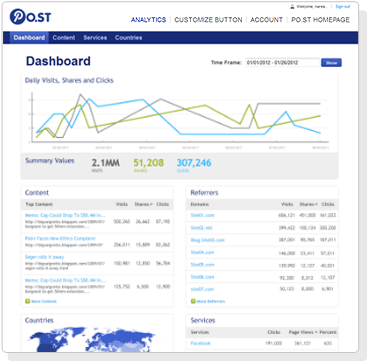This screenshot has height=361, width=368.
Task: Click the Top Content column header
Action: [x=39, y=204]
